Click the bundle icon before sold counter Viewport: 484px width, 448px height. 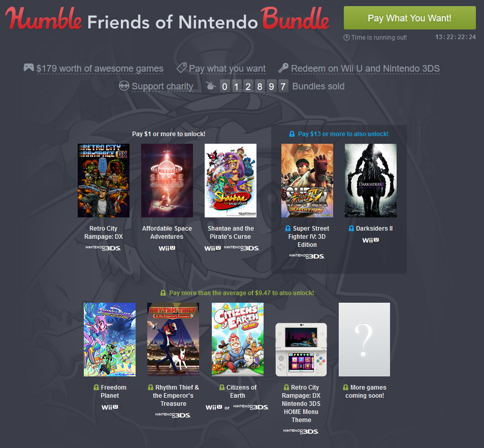(x=211, y=85)
